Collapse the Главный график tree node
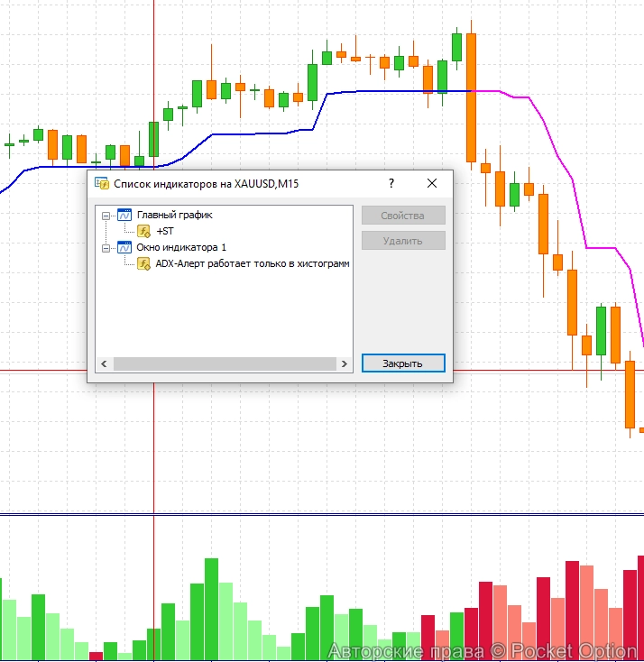This screenshot has width=644, height=662. (x=106, y=216)
